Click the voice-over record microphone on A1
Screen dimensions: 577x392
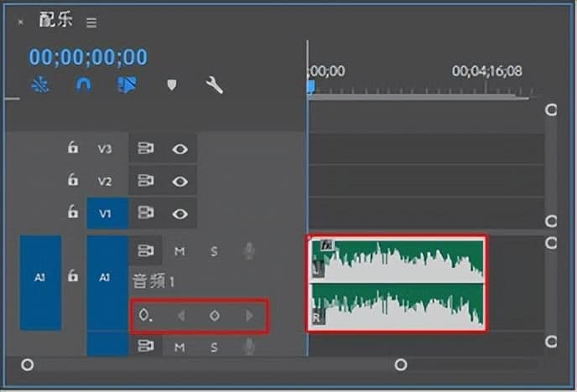(x=248, y=250)
